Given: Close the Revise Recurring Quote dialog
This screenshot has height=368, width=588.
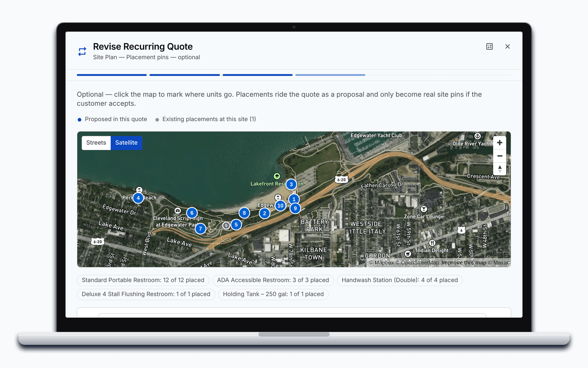Looking at the screenshot, I should click(508, 46).
